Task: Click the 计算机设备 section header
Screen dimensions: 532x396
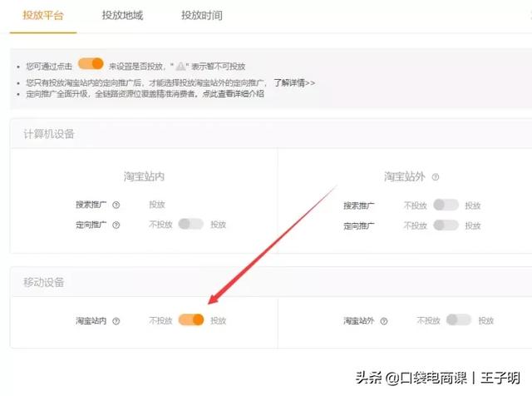Action: 48,134
